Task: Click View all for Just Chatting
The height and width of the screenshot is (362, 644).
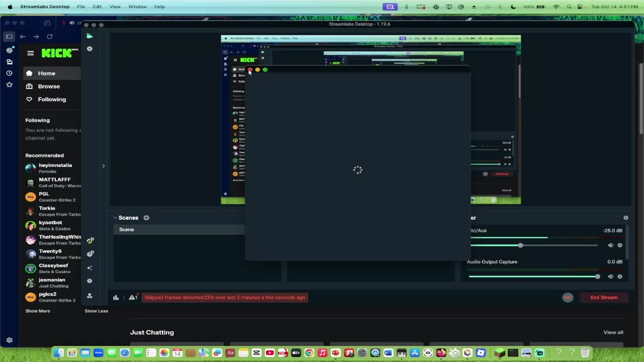Action: [613, 332]
